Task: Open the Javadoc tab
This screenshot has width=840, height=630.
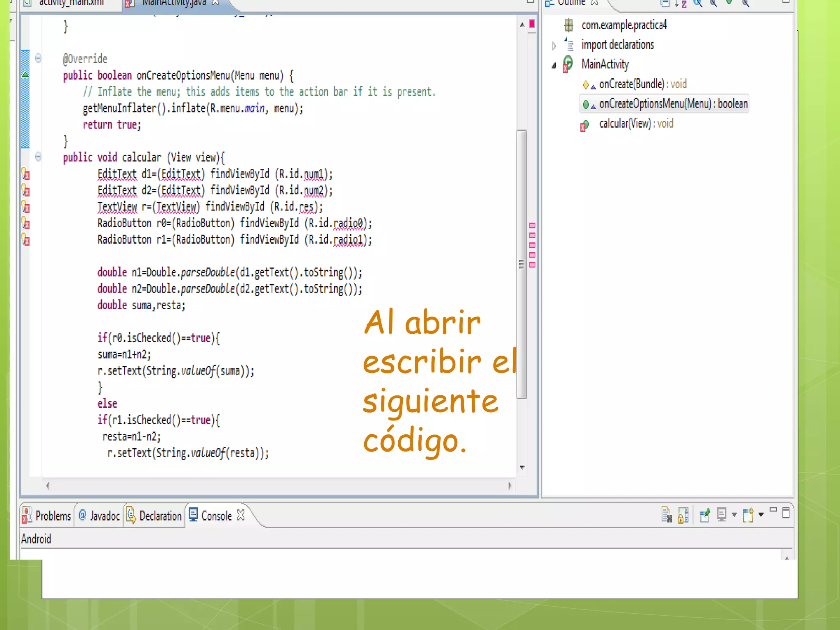Action: 99,516
